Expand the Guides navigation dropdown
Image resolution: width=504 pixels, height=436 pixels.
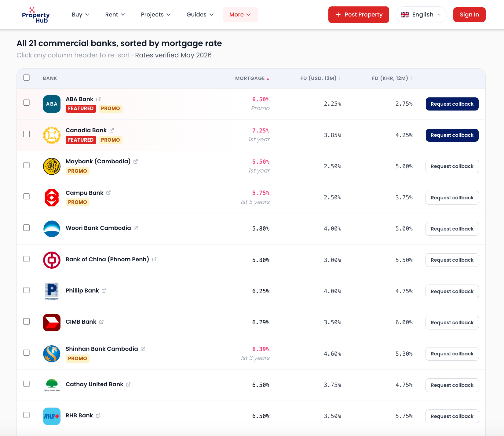(x=200, y=15)
